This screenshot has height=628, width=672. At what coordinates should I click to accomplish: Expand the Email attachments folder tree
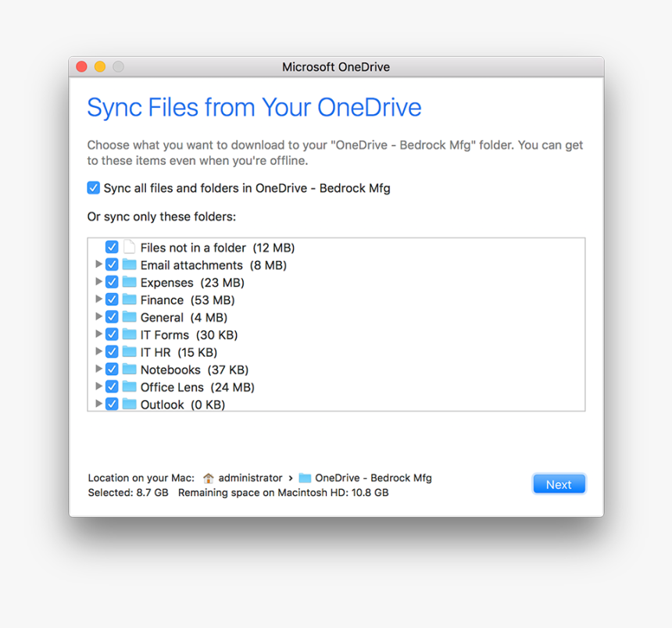[98, 264]
